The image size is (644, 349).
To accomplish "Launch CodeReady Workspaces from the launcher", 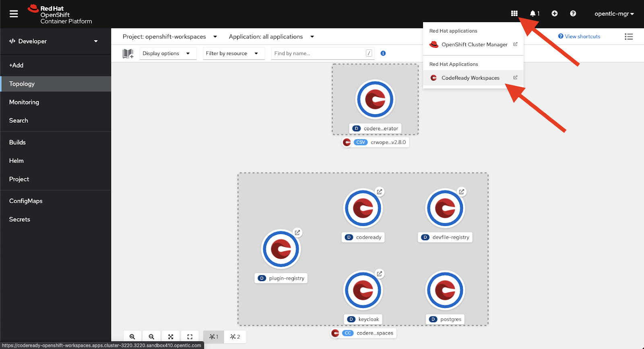I will [x=473, y=78].
